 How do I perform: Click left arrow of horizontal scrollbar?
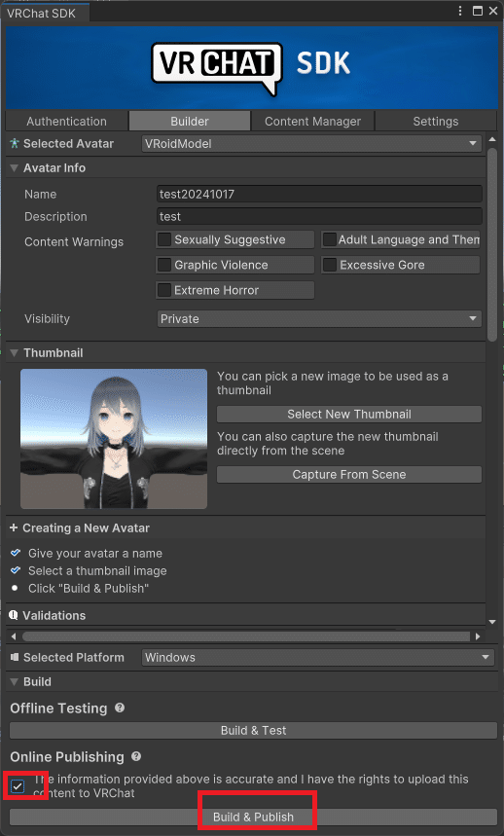pos(14,636)
